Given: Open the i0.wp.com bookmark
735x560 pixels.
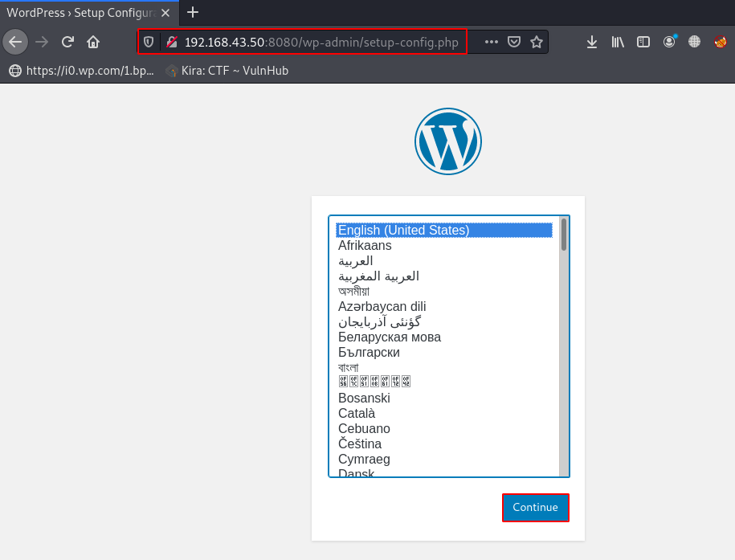Looking at the screenshot, I should [82, 71].
